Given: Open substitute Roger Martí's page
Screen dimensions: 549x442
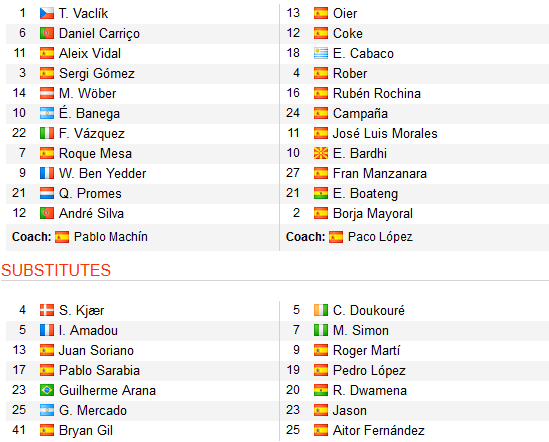Looking at the screenshot, I should [x=366, y=350].
